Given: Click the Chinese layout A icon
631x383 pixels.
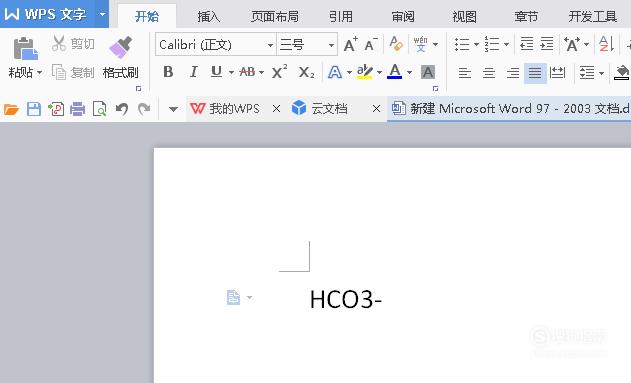Looking at the screenshot, I should click(x=572, y=44).
